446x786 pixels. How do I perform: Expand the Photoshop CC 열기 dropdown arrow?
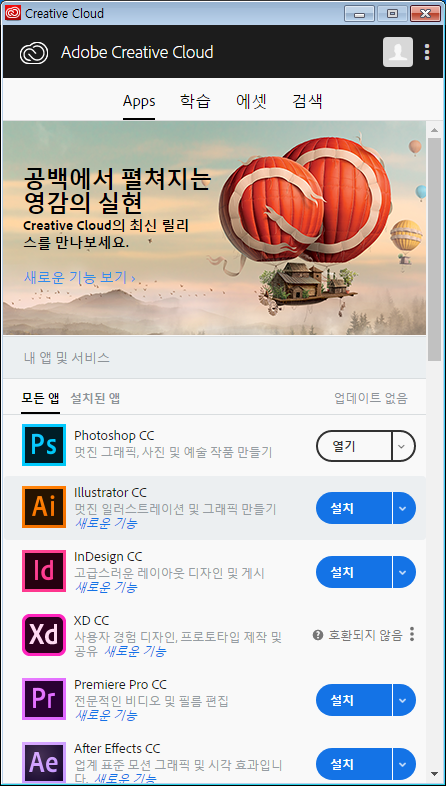pos(403,446)
